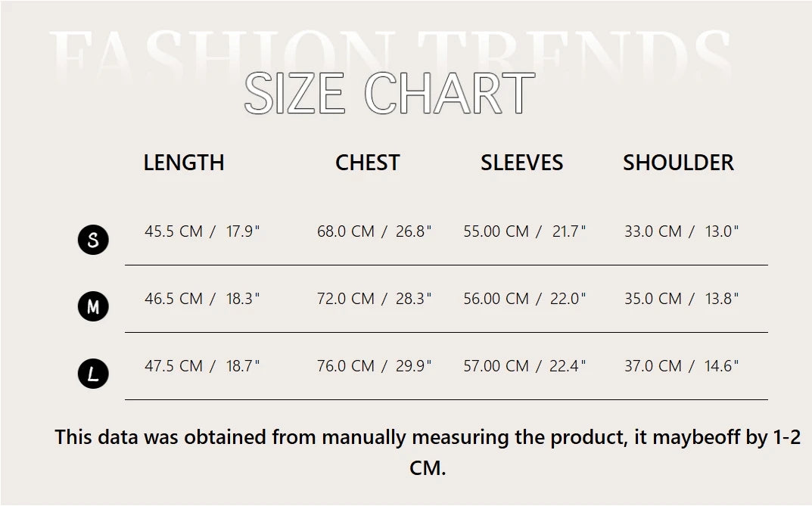Click the manual measuring disclaimer text
The width and height of the screenshot is (812, 506).
[x=428, y=452]
